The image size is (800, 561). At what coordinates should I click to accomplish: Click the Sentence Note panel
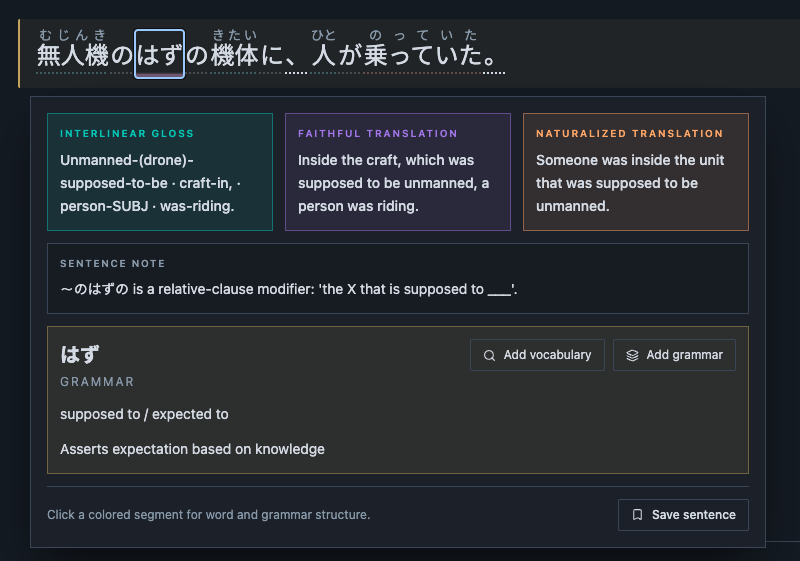click(398, 278)
